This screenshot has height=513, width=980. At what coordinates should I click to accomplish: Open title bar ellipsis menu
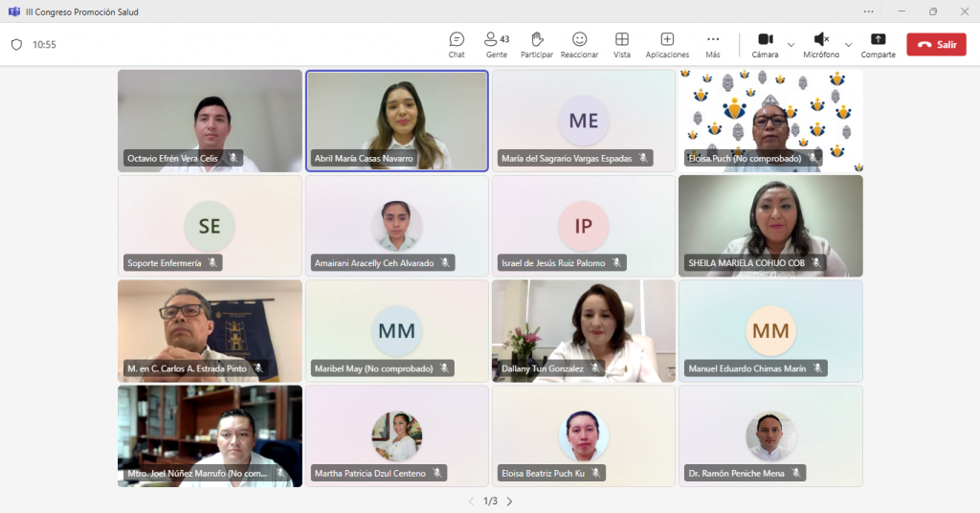tap(868, 11)
